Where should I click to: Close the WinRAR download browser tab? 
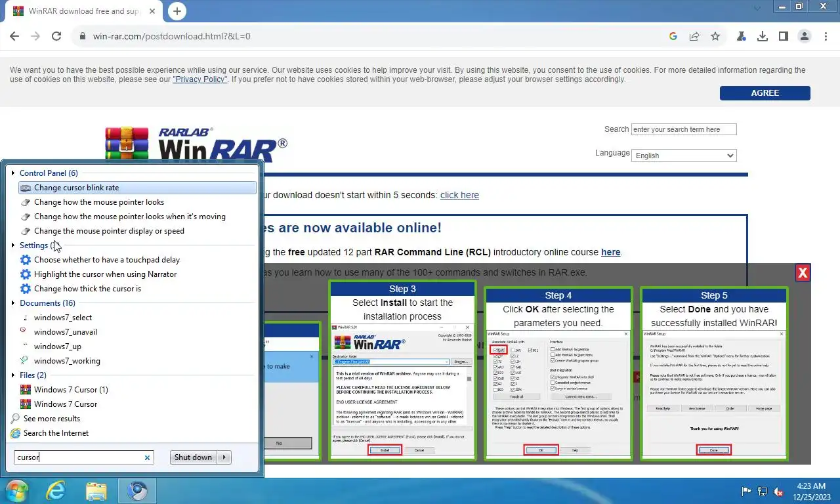pos(152,11)
